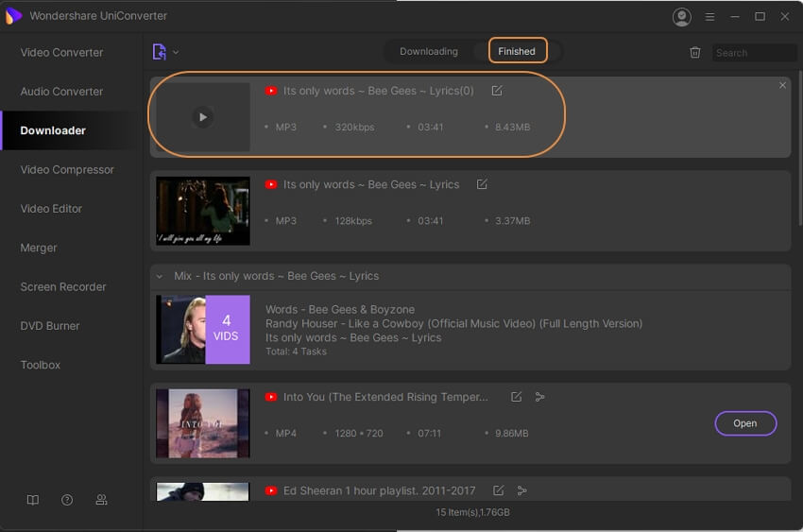803x532 pixels.
Task: Click the scissors trim icon for Into You
Action: (x=540, y=397)
